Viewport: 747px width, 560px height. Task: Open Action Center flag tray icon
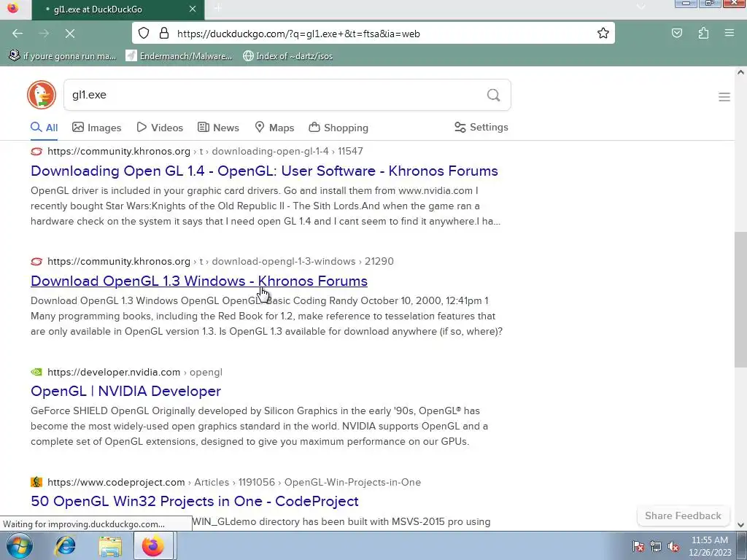coord(638,547)
